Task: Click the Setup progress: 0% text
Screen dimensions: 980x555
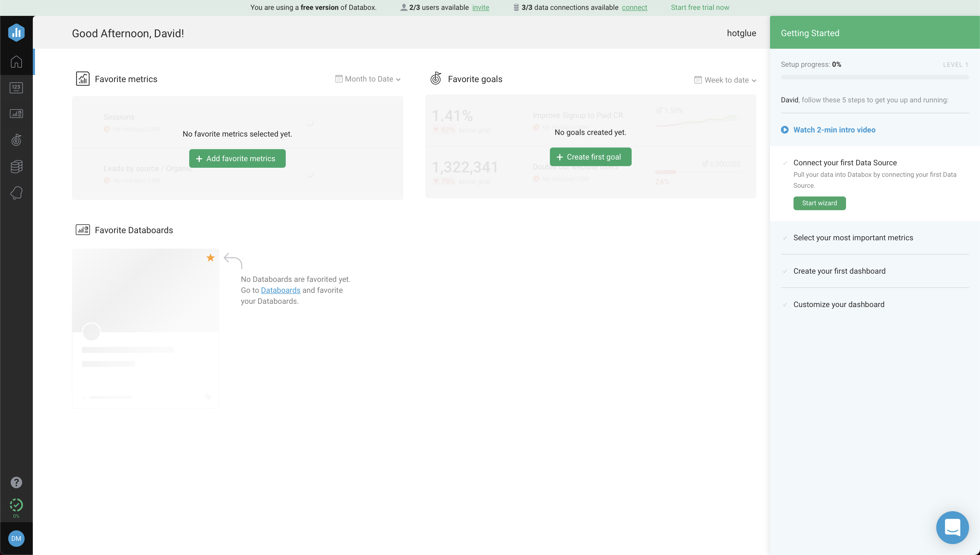Action: pos(811,64)
